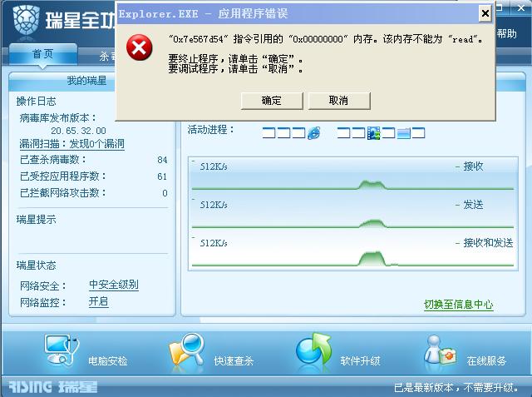The height and width of the screenshot is (397, 532).
Task: Click the 已拦截网络攻击数 value 0
Action: pyautogui.click(x=165, y=193)
